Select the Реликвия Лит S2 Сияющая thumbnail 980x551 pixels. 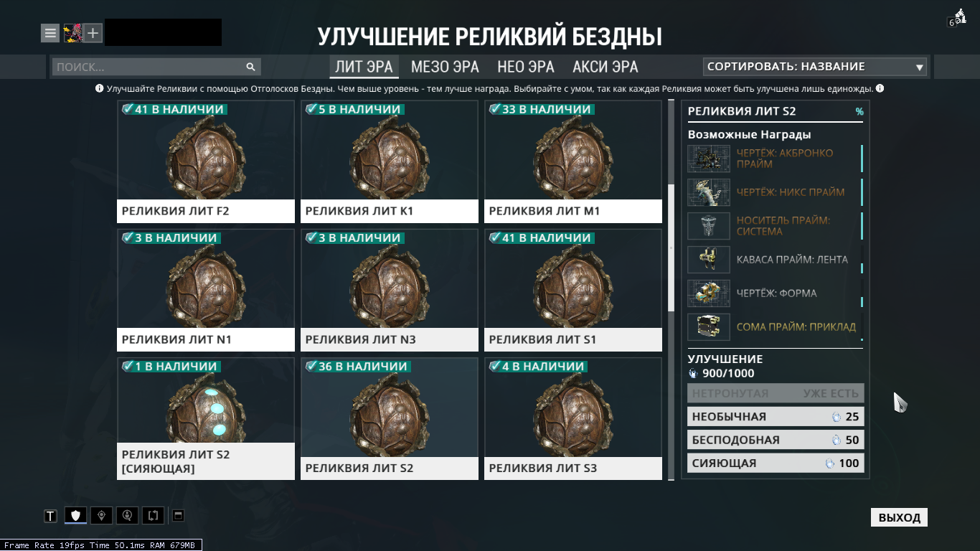pyautogui.click(x=206, y=419)
